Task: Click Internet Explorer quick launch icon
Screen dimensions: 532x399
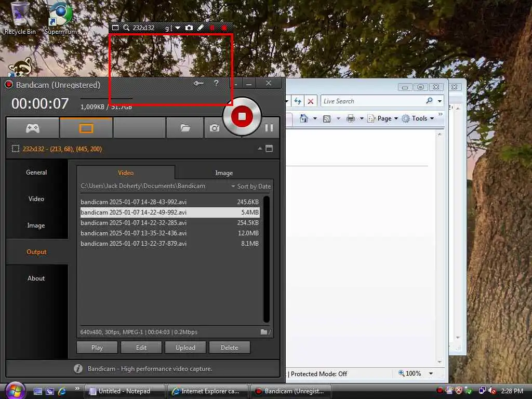Action: click(x=62, y=391)
